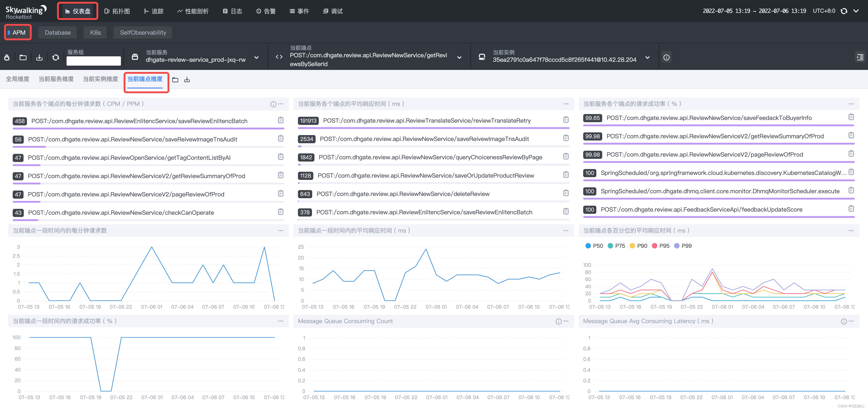Copy getTagContentListByAI endpoint name
Image resolution: width=868 pixels, height=410 pixels.
coord(281,157)
